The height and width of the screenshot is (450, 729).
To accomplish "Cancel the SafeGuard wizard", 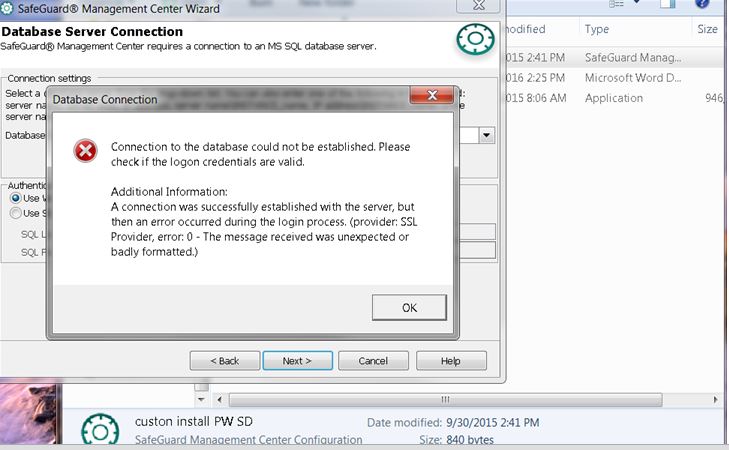I will pos(373,361).
